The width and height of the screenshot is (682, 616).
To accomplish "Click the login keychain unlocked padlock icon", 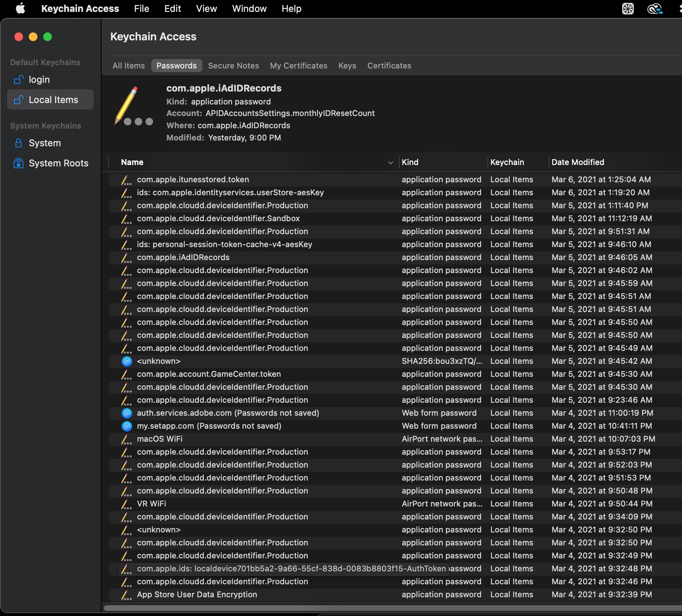I will [x=18, y=80].
